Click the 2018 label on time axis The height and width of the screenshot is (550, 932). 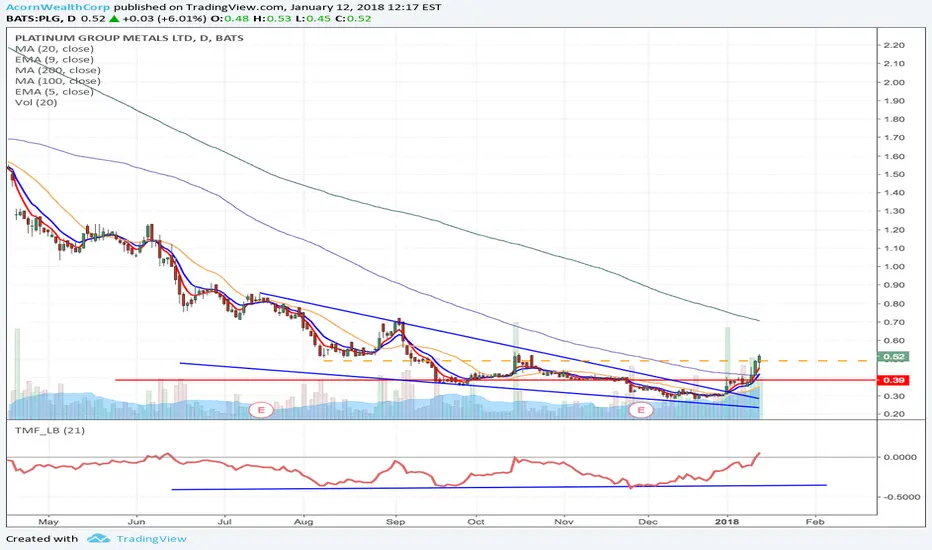pos(727,521)
